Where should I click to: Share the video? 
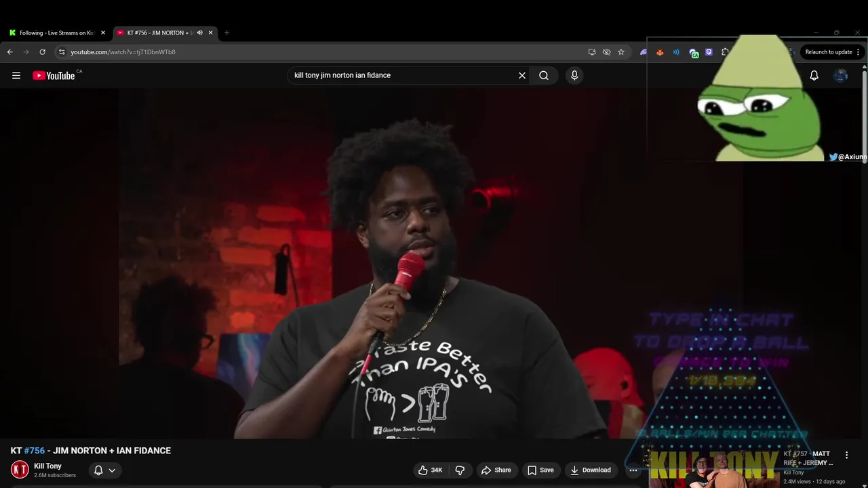point(496,470)
